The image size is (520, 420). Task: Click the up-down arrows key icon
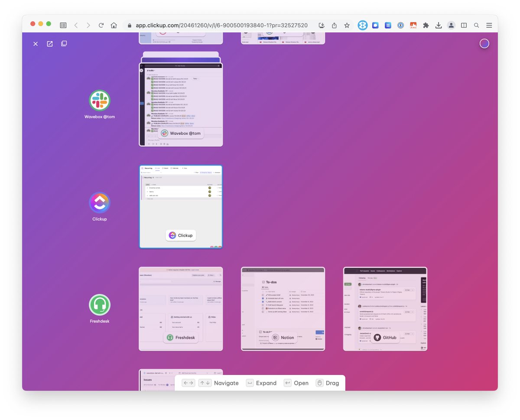coord(205,383)
